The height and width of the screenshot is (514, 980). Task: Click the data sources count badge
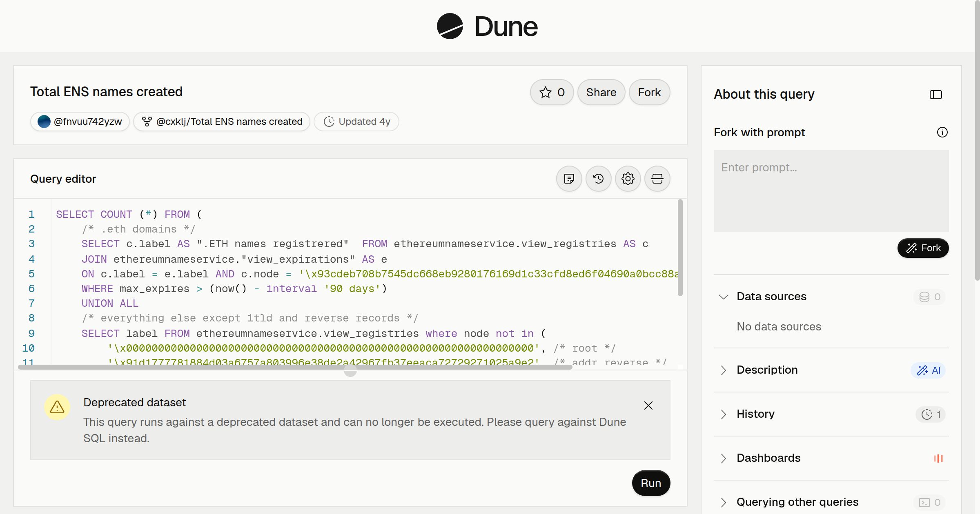point(930,297)
